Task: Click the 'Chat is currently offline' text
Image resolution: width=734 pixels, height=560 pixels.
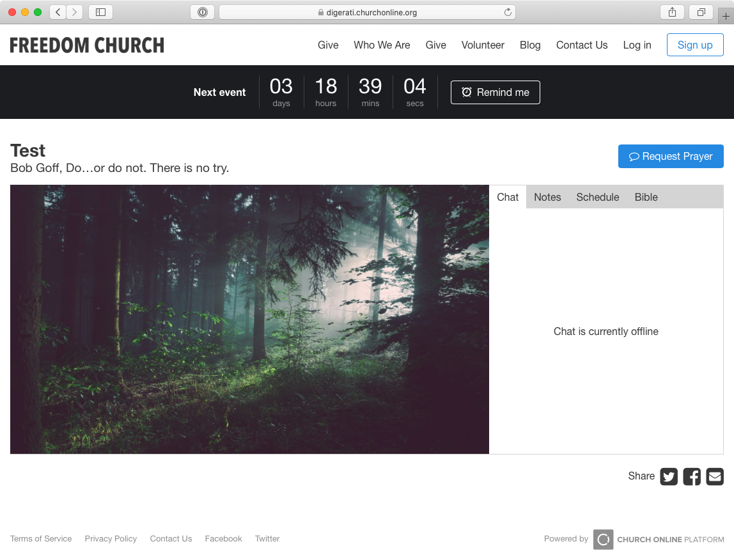Action: (x=606, y=332)
